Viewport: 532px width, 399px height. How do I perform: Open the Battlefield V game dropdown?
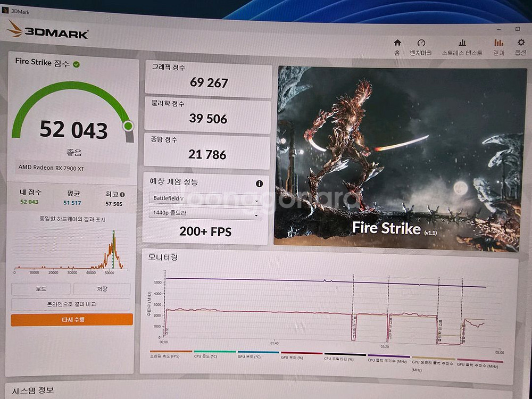click(205, 200)
